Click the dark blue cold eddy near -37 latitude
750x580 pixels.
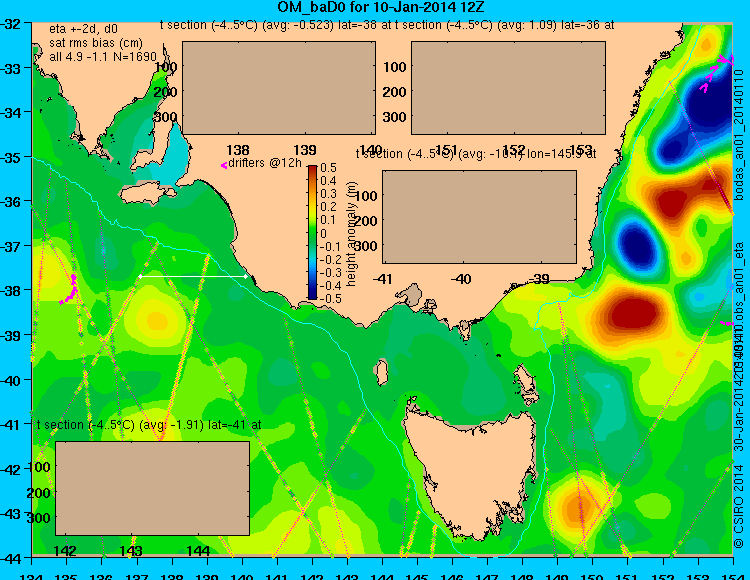click(x=636, y=247)
